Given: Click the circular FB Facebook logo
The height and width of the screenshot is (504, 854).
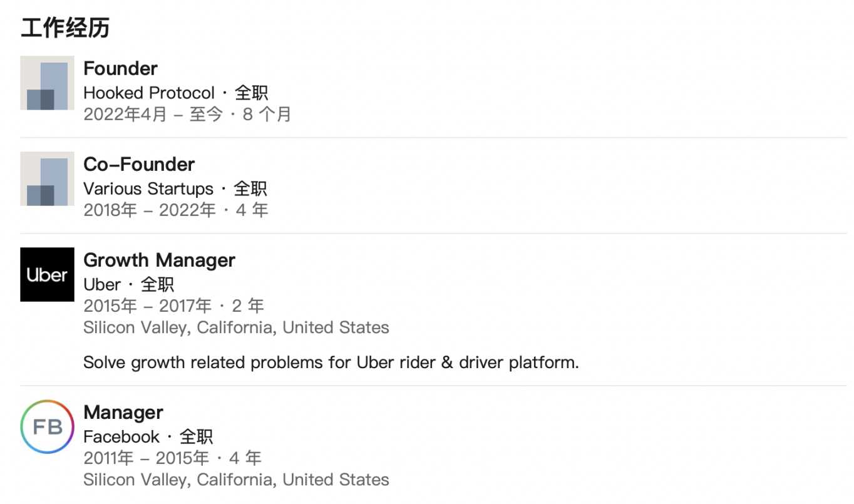Looking at the screenshot, I should pos(47,427).
